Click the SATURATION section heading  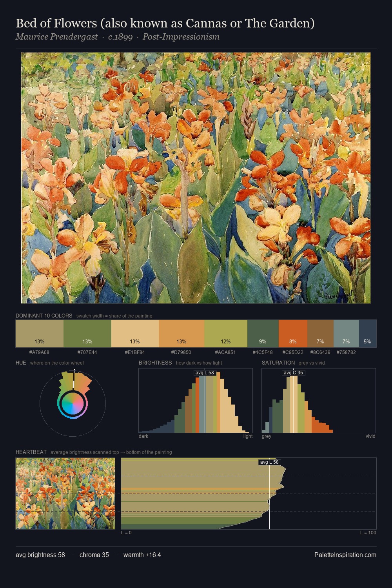[x=278, y=363]
